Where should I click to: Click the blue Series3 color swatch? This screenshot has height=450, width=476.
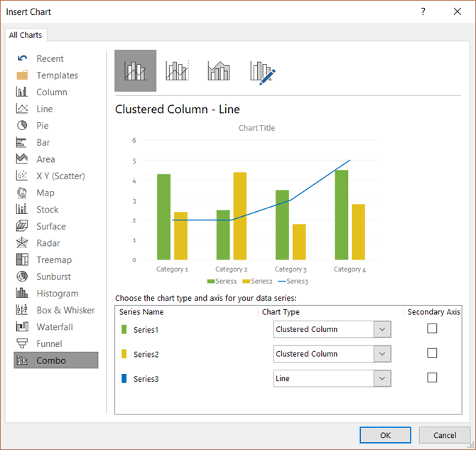click(124, 379)
